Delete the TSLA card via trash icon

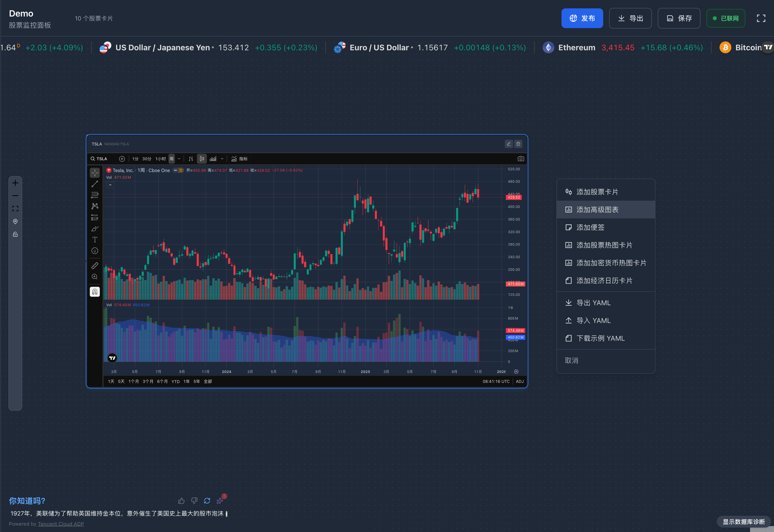point(518,144)
